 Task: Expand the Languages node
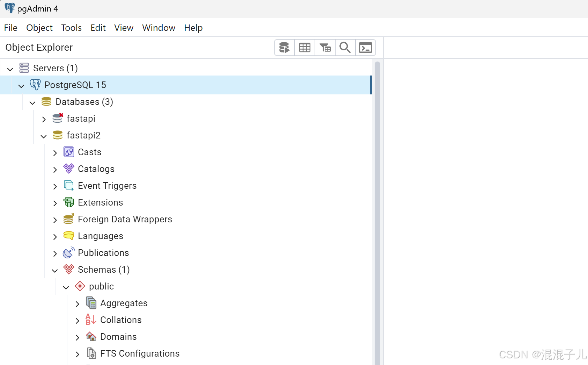[x=55, y=237]
